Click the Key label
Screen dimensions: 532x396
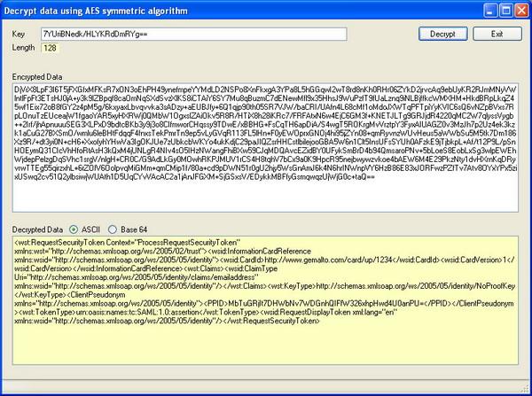click(x=18, y=34)
